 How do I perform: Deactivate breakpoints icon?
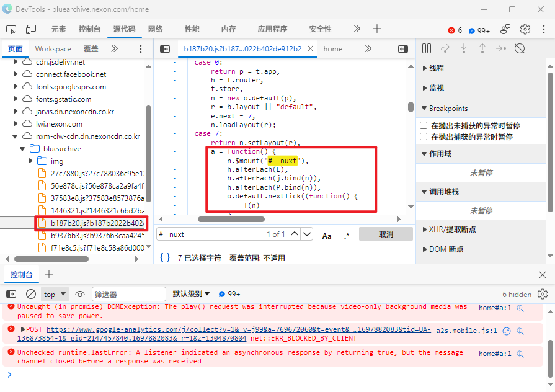[x=520, y=48]
